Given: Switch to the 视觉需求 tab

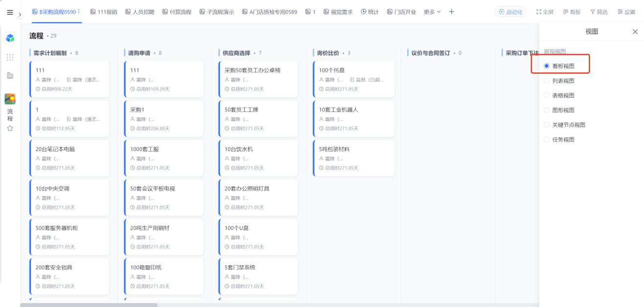Looking at the screenshot, I should pos(338,12).
